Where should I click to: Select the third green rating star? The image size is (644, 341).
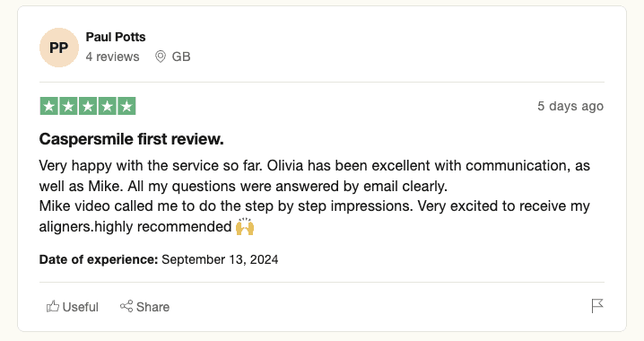coord(88,107)
